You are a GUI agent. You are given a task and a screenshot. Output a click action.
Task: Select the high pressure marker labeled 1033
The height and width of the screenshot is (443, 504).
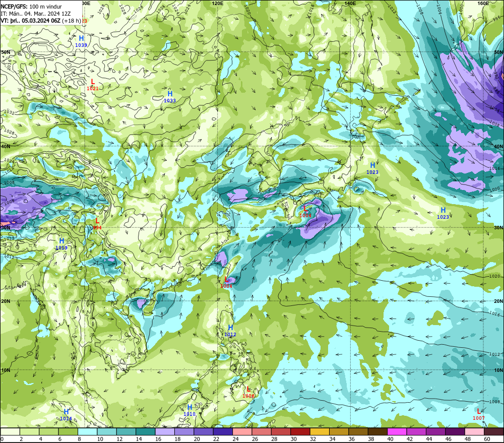coord(170,97)
